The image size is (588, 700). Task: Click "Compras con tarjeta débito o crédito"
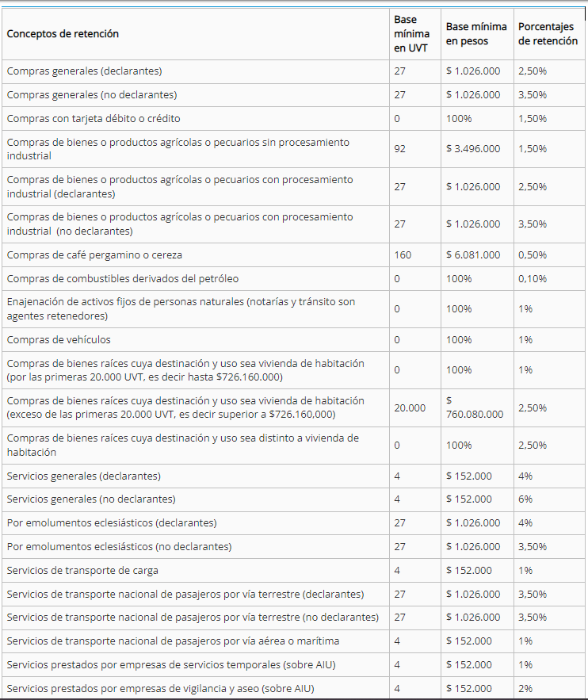pyautogui.click(x=94, y=119)
